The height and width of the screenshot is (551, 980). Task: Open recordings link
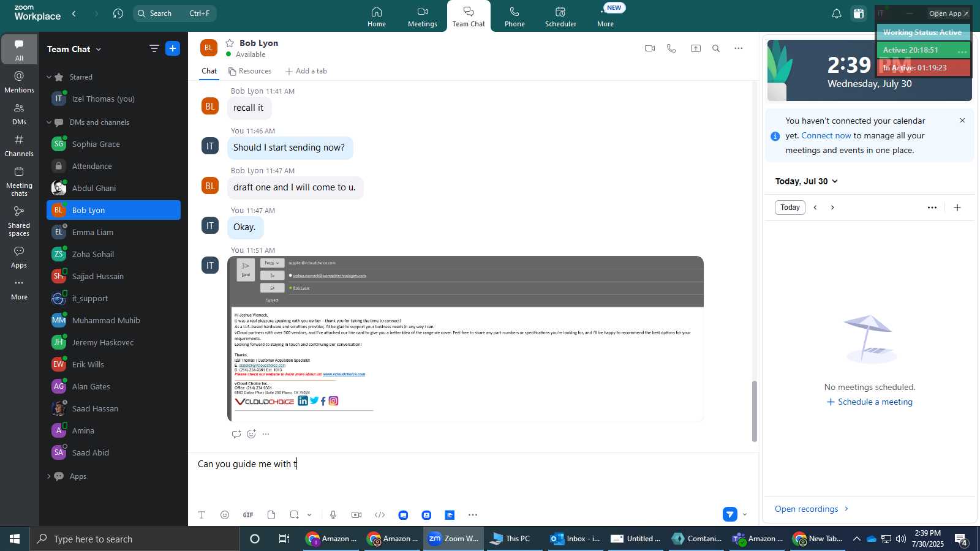[812, 509]
